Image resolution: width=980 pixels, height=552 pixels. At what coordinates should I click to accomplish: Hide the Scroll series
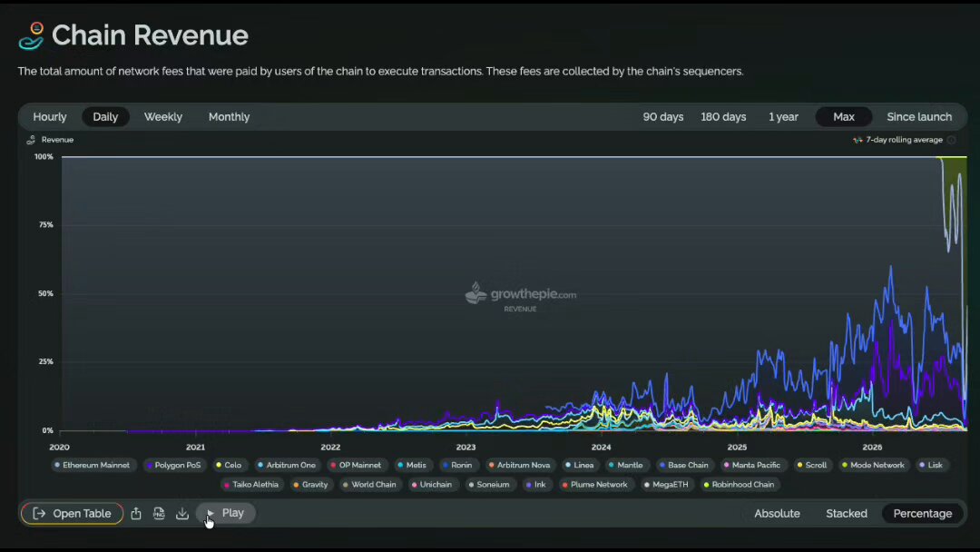812,465
